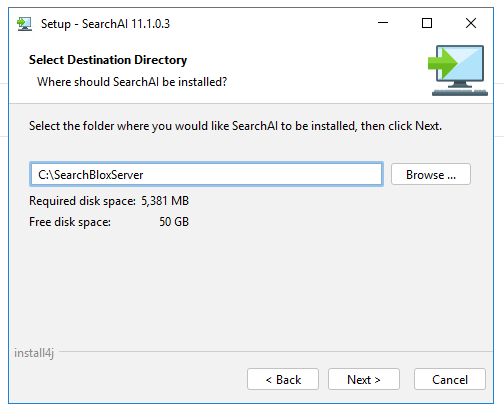The width and height of the screenshot is (504, 409).
Task: Click the 50 GB free space value
Action: click(174, 222)
